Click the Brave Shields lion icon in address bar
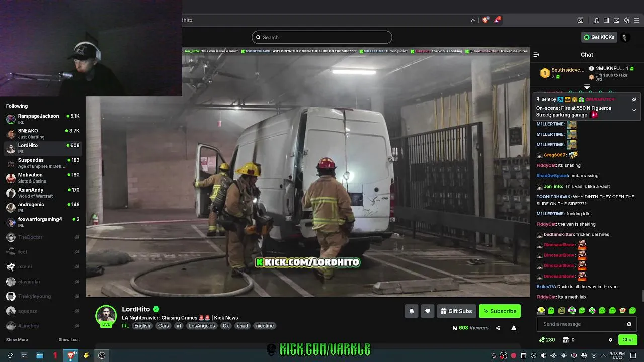This screenshot has height=362, width=644. (485, 20)
